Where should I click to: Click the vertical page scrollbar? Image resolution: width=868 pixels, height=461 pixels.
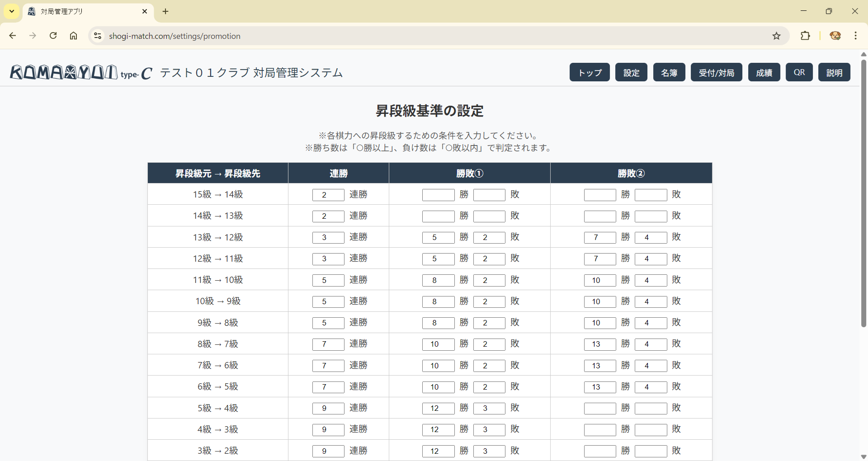[x=863, y=194]
